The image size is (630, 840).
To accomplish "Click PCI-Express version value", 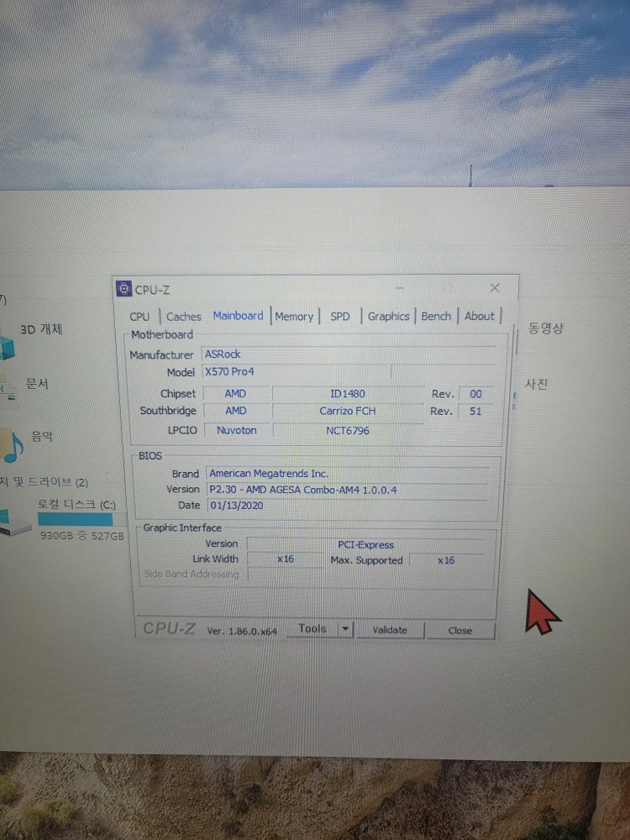I will click(366, 544).
